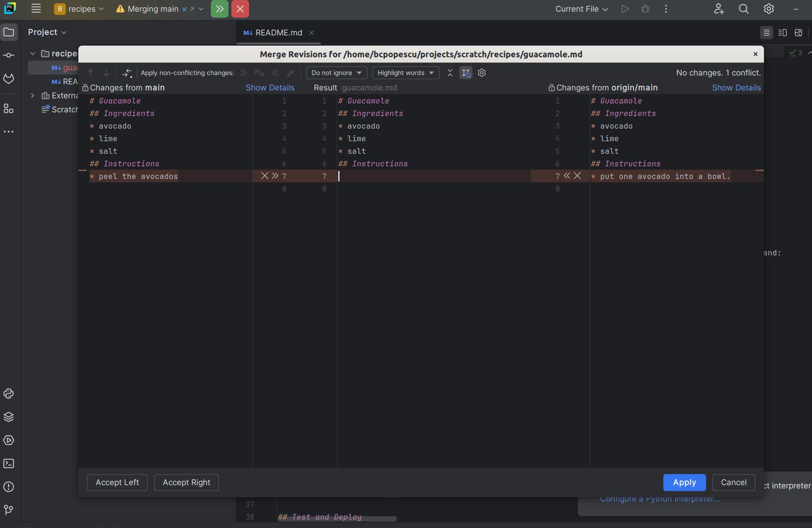Viewport: 812px width, 528px height.
Task: Switch to editor-only view mode
Action: 766,33
